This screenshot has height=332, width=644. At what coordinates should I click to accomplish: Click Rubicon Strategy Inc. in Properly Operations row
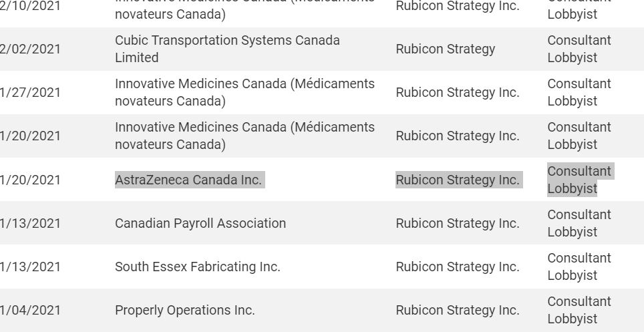[458, 310]
